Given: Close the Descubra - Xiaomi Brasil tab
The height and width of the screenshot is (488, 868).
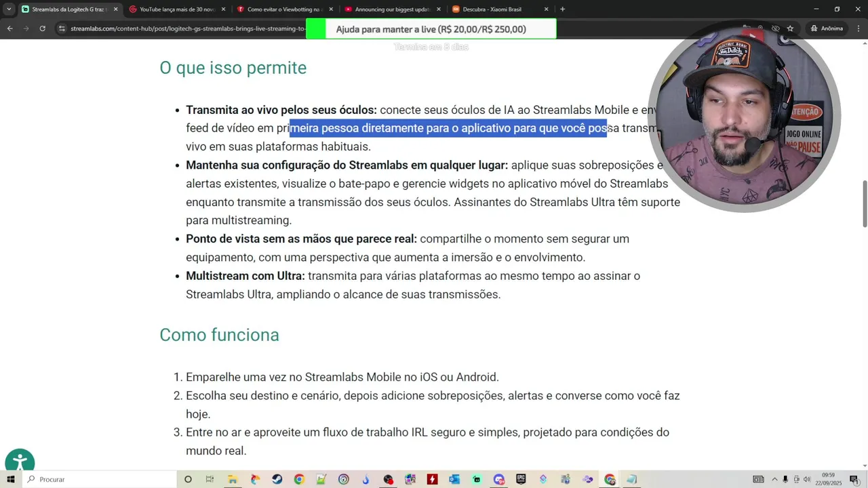Looking at the screenshot, I should [546, 9].
